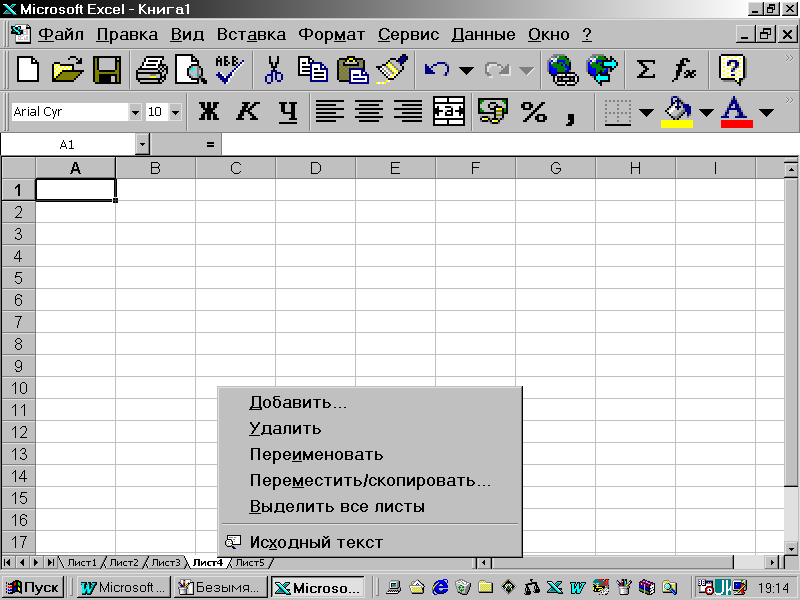Open the Function Wizard fx icon

[684, 69]
